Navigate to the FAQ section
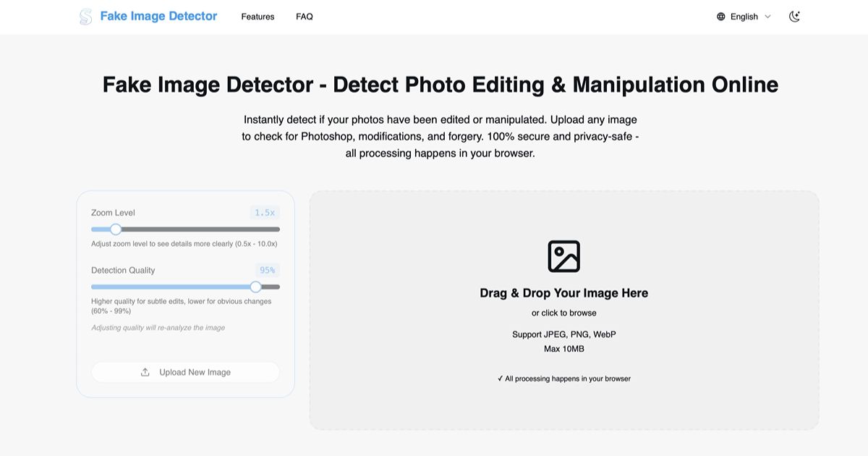Image resolution: width=868 pixels, height=456 pixels. [304, 16]
